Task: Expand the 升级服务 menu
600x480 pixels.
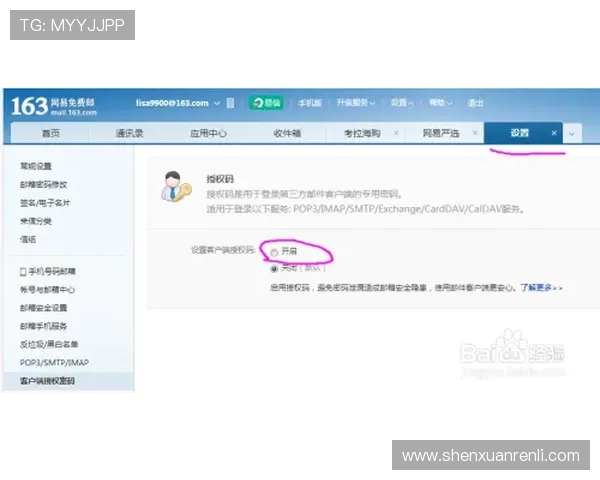Action: coord(355,103)
